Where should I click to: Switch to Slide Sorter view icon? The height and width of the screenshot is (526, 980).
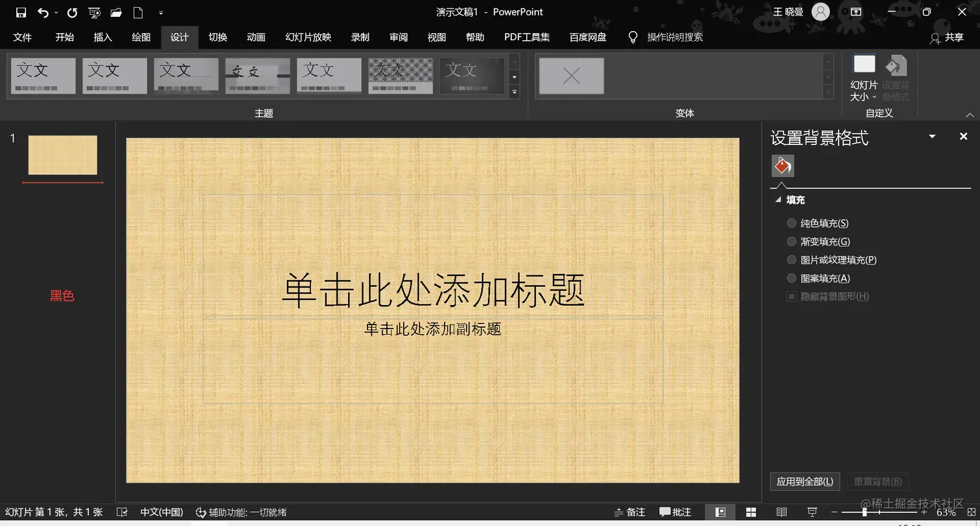[751, 512]
